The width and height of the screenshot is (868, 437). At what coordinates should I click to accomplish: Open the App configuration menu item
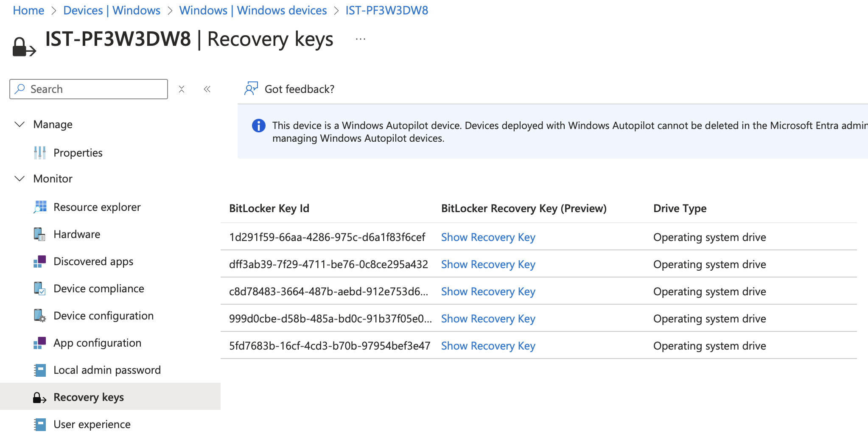98,343
